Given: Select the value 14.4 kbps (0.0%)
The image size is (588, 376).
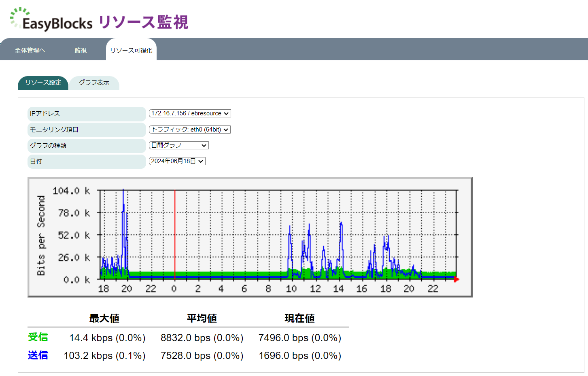Looking at the screenshot, I should (x=107, y=338).
